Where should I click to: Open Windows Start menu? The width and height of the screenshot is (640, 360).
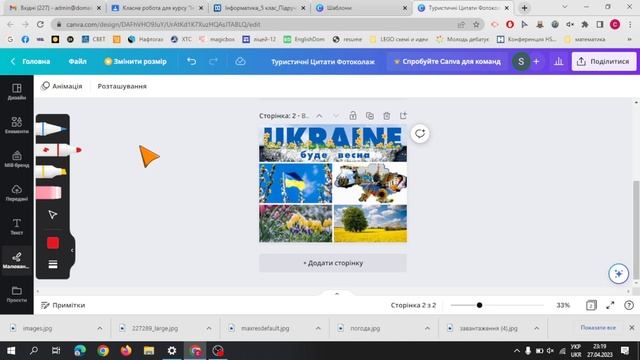[11, 351]
